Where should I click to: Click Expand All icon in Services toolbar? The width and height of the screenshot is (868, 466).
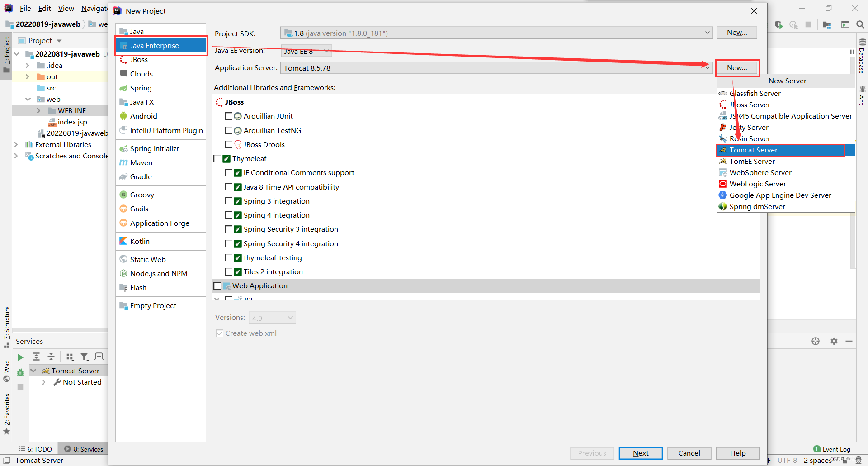coord(36,357)
